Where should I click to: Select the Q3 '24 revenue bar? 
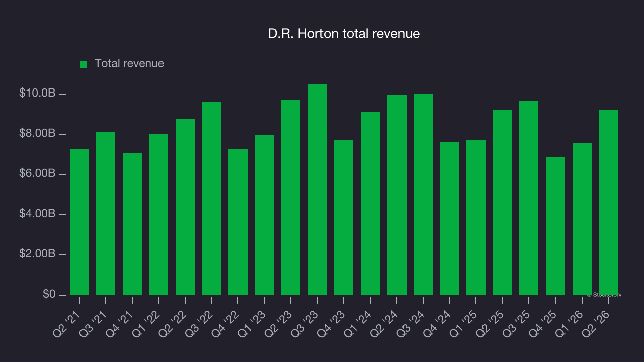[423, 195]
